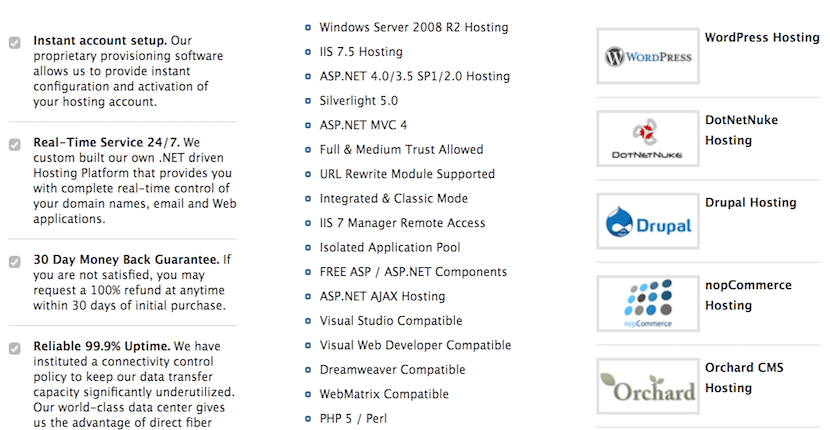Image resolution: width=830 pixels, height=430 pixels.
Task: Select the URL Rewrite Module Supported item
Action: 407,174
